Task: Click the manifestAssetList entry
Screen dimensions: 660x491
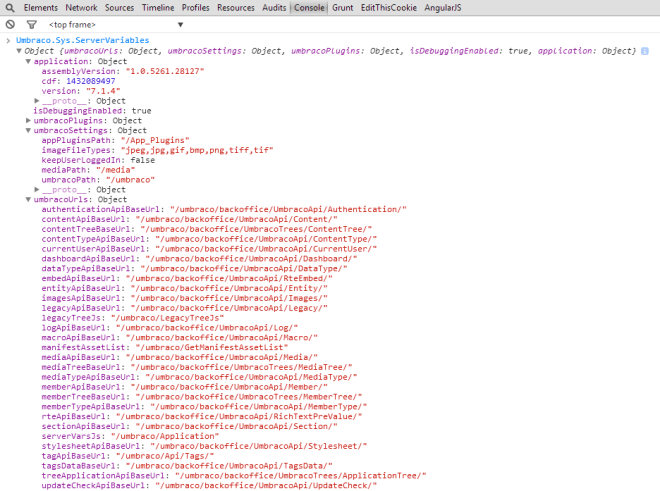Action: click(165, 347)
